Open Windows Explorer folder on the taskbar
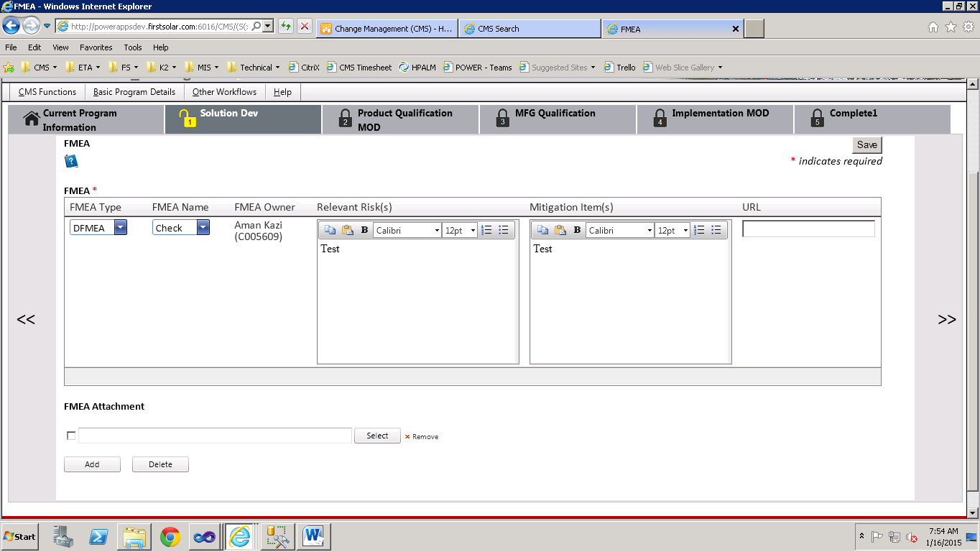 [134, 537]
